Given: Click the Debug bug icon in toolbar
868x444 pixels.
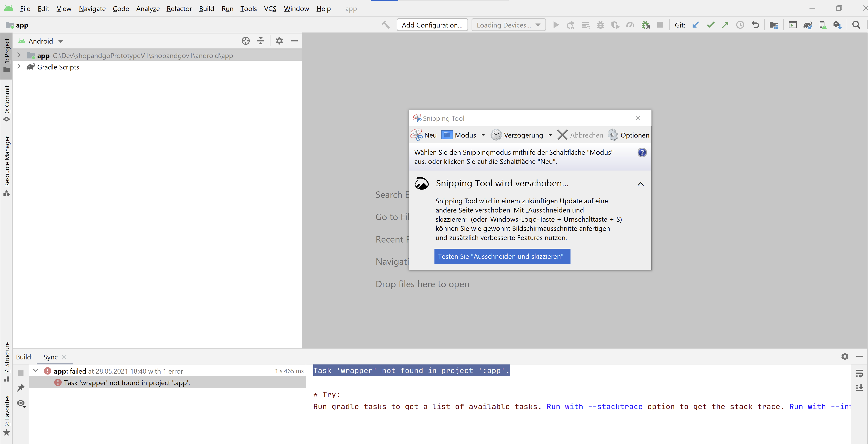Looking at the screenshot, I should [600, 25].
